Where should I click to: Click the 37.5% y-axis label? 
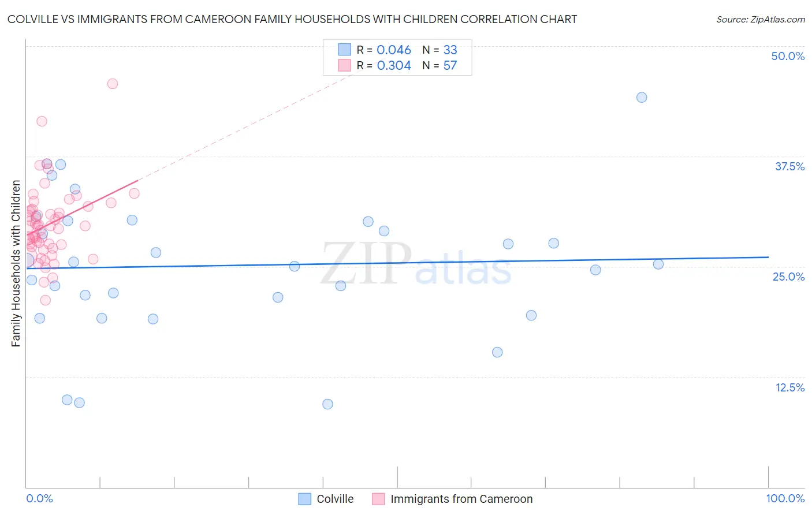tap(789, 166)
